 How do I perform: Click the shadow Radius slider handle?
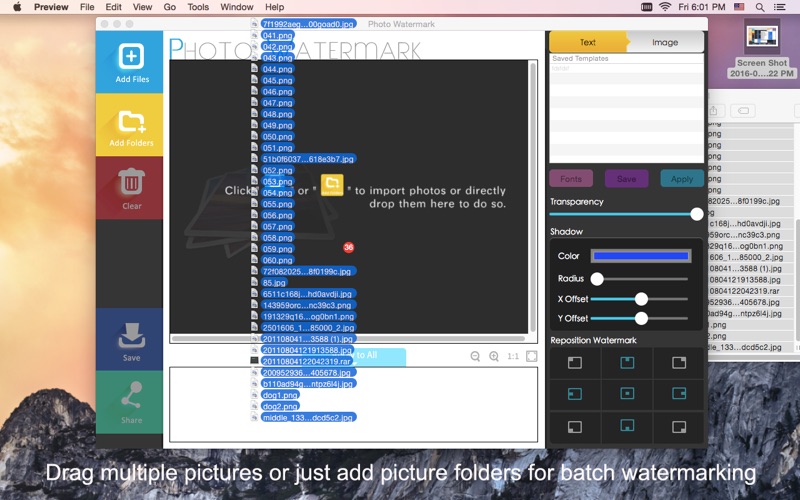[597, 279]
